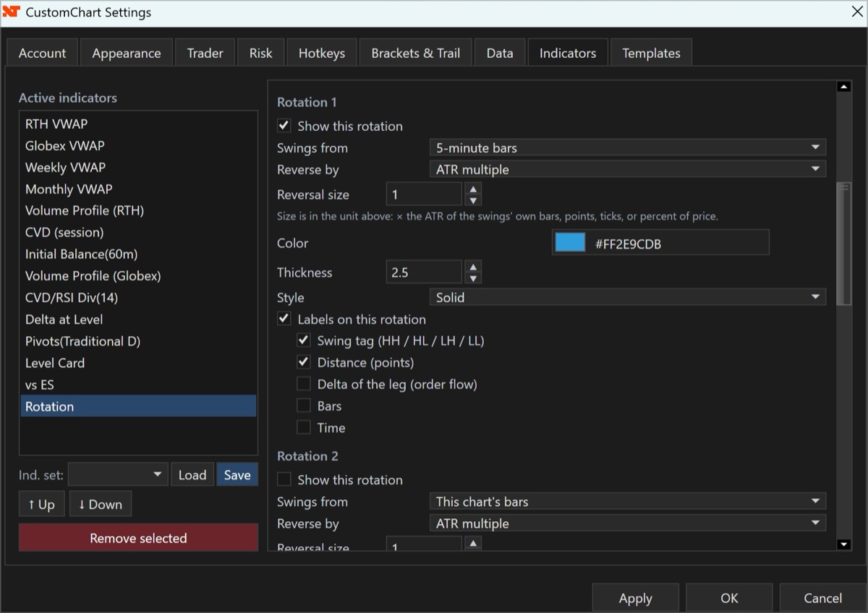Click the Apply button
Screen dimensions: 868x613
(x=636, y=598)
